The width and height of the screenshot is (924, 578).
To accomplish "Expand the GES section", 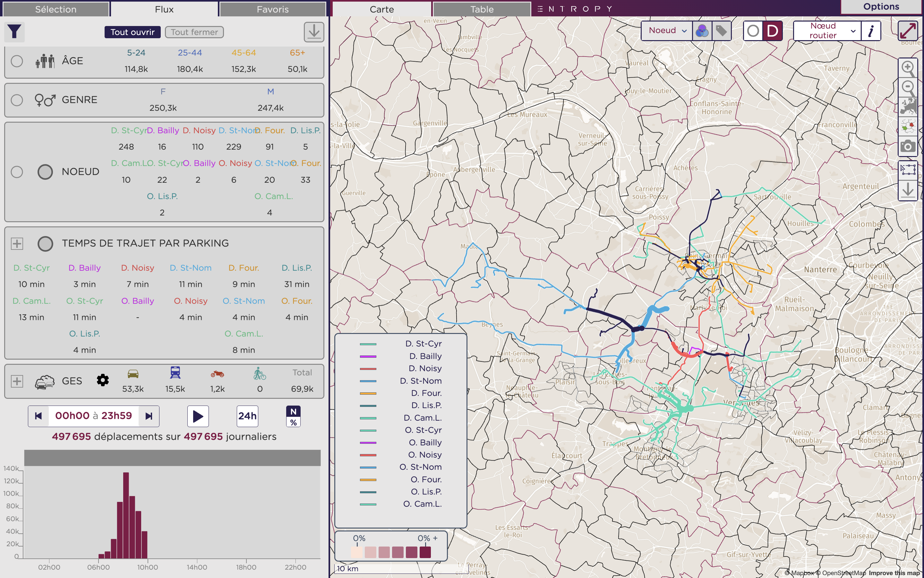I will (x=17, y=381).
